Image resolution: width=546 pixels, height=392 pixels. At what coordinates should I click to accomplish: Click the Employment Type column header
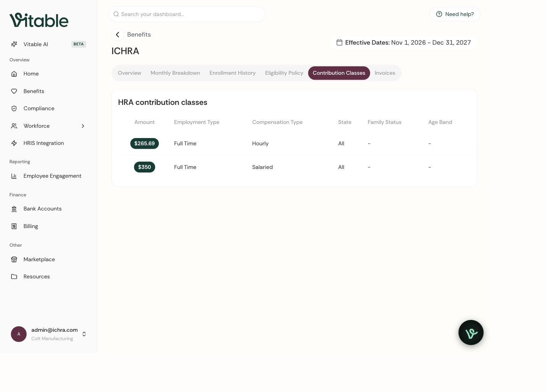(x=196, y=122)
